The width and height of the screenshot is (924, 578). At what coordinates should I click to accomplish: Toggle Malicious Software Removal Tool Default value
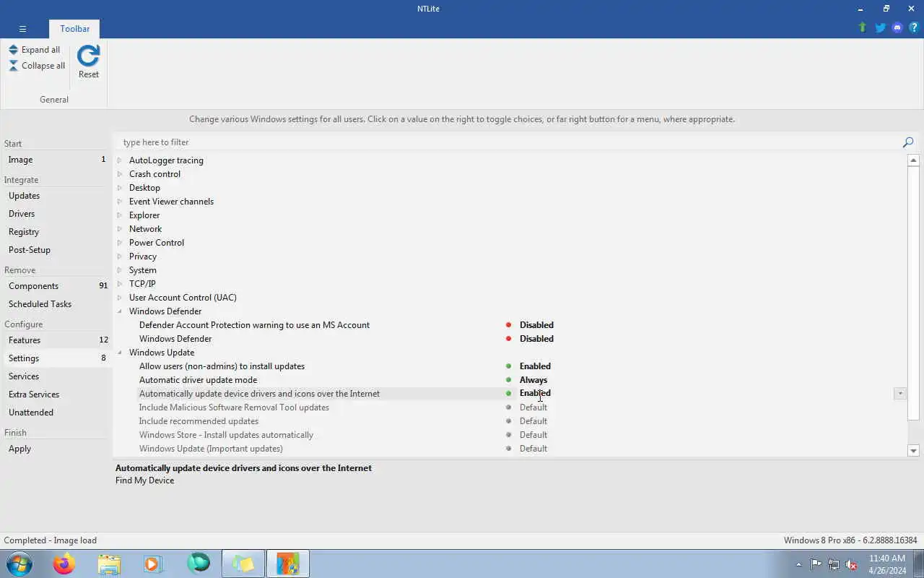click(533, 407)
